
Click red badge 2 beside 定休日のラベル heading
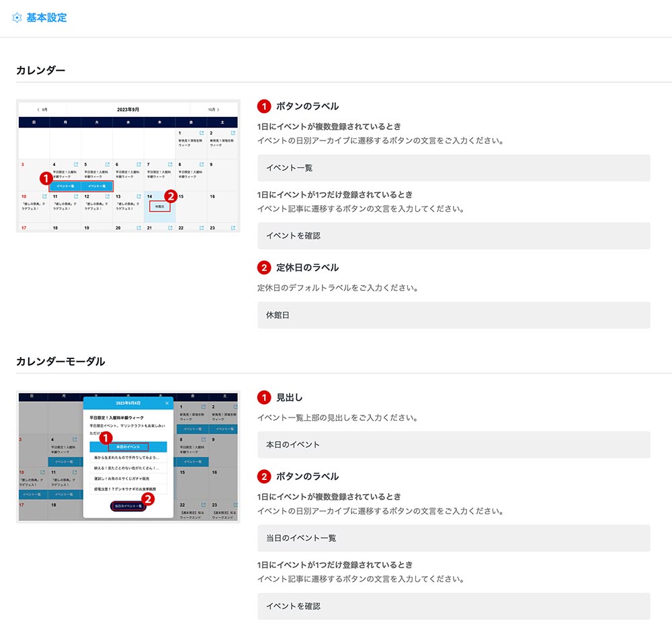264,268
